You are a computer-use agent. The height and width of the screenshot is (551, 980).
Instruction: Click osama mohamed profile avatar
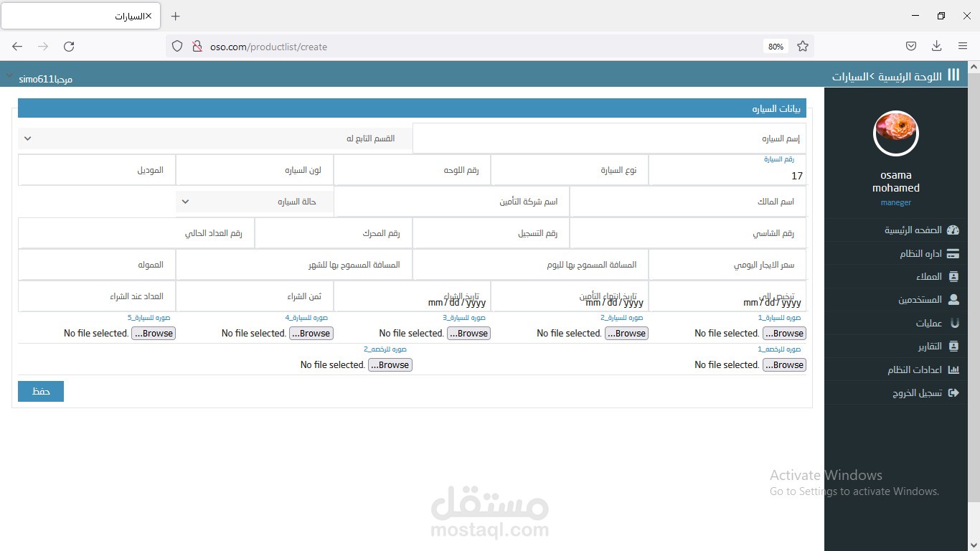896,133
